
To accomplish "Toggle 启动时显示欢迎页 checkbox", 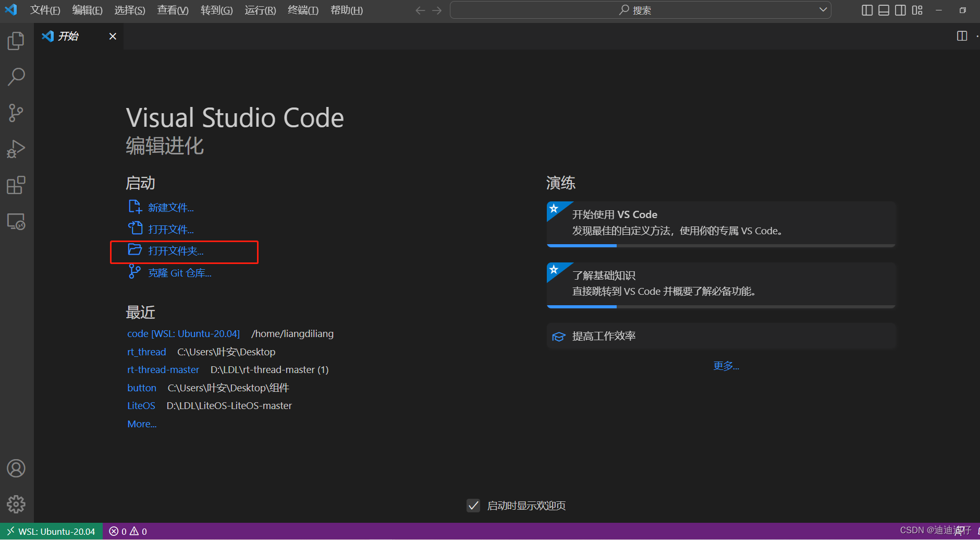I will coord(473,506).
